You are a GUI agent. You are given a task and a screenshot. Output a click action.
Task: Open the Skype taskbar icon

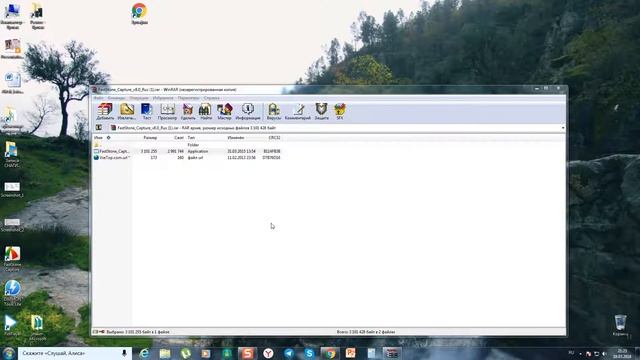click(309, 353)
